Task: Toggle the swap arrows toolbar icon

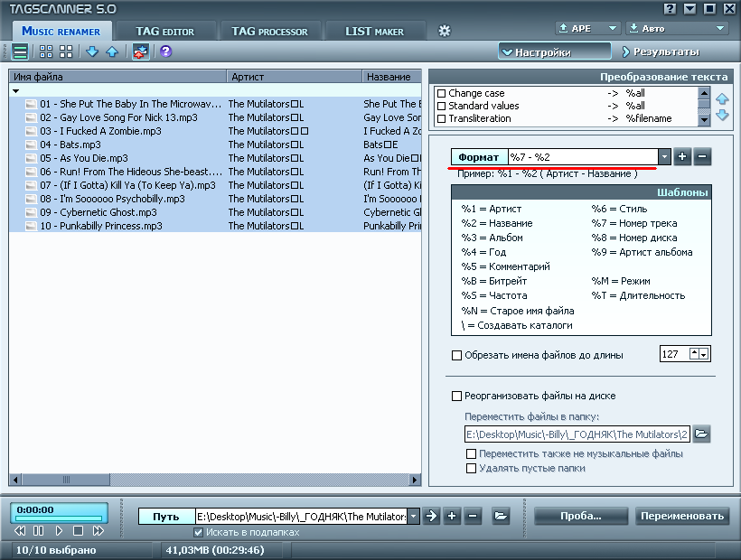Action: 140,51
